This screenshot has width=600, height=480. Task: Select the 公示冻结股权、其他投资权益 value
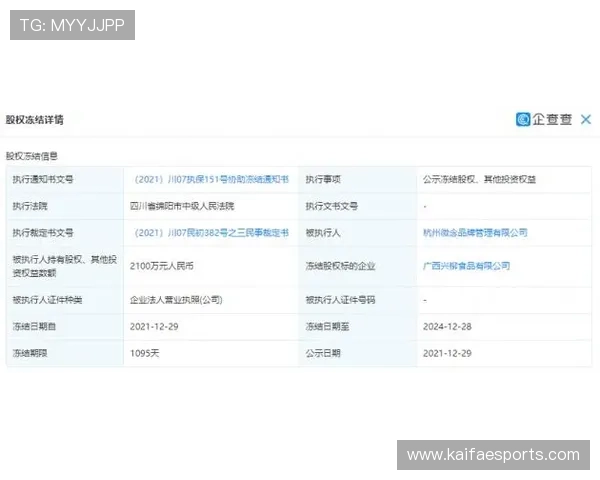click(479, 180)
